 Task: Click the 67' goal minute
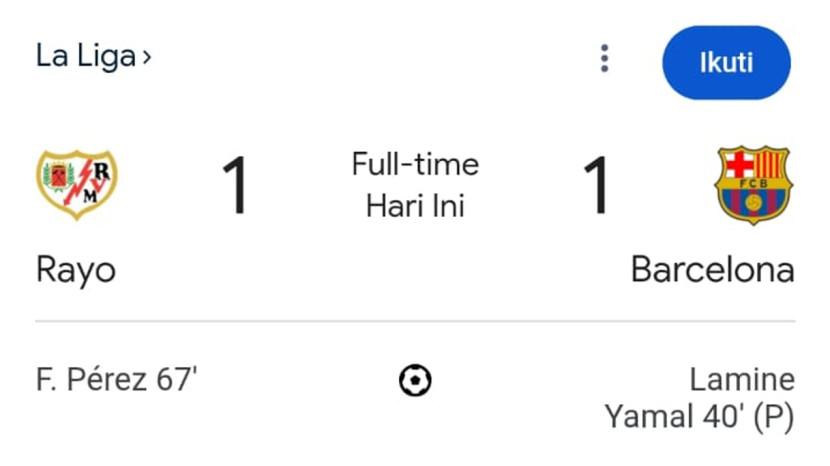177,380
